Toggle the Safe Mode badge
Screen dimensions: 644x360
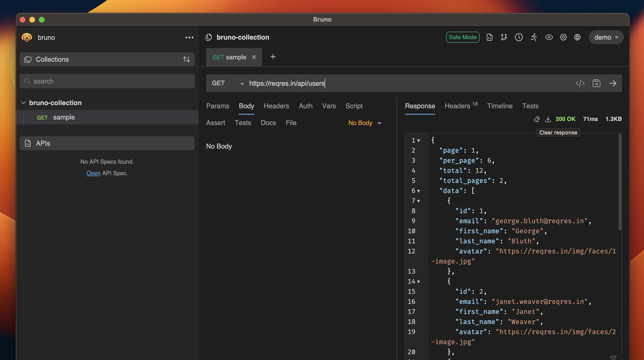pos(463,37)
